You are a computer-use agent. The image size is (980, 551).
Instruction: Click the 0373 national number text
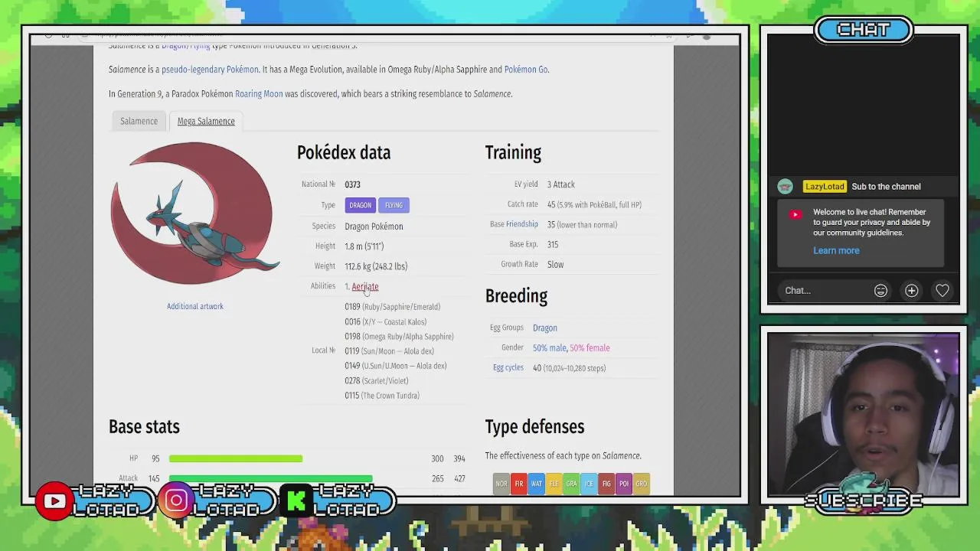(x=352, y=184)
